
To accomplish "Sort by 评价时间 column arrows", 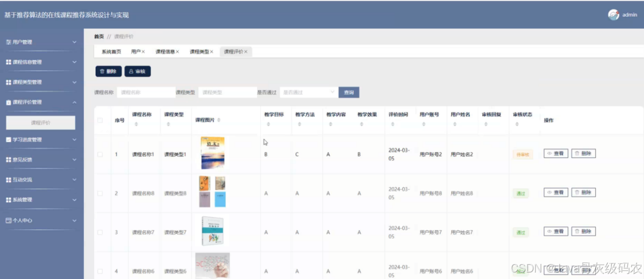I will [392, 124].
